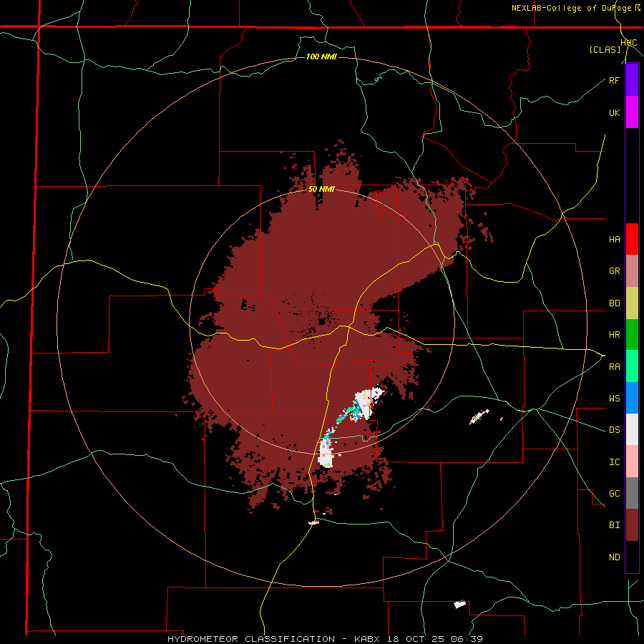The height and width of the screenshot is (644, 644).
Task: Click the brown BI legend swatch
Action: coord(632,525)
